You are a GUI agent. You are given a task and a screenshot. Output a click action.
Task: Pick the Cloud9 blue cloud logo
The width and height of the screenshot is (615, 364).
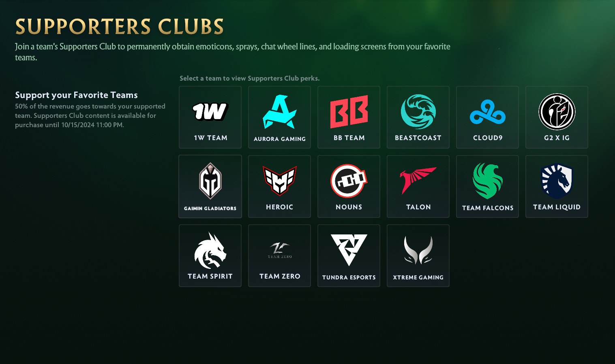488,112
